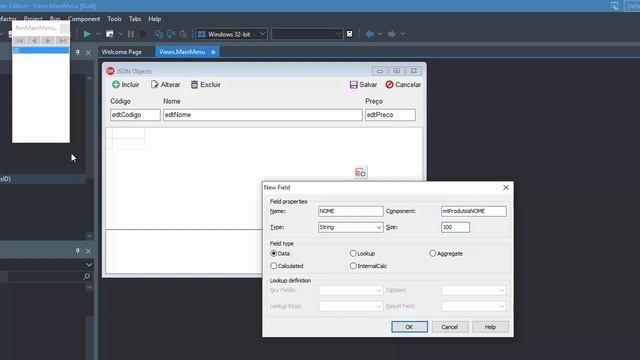The image size is (640, 360).
Task: Click the Name field containing NOME
Action: coord(350,211)
